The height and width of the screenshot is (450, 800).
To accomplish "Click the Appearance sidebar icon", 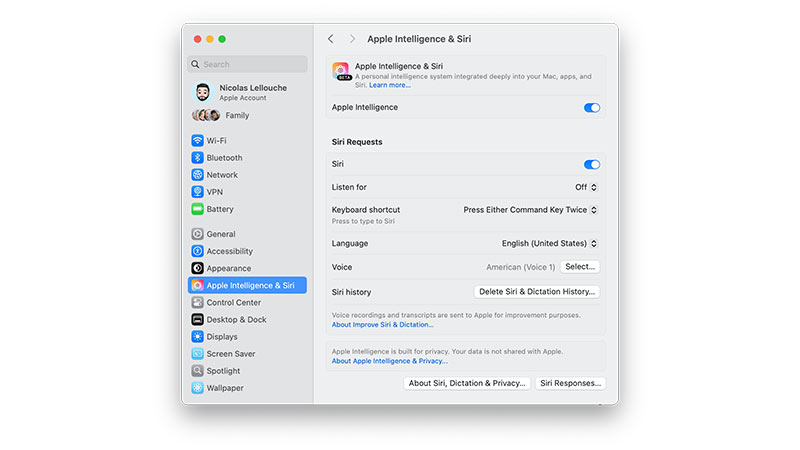I will pyautogui.click(x=197, y=268).
